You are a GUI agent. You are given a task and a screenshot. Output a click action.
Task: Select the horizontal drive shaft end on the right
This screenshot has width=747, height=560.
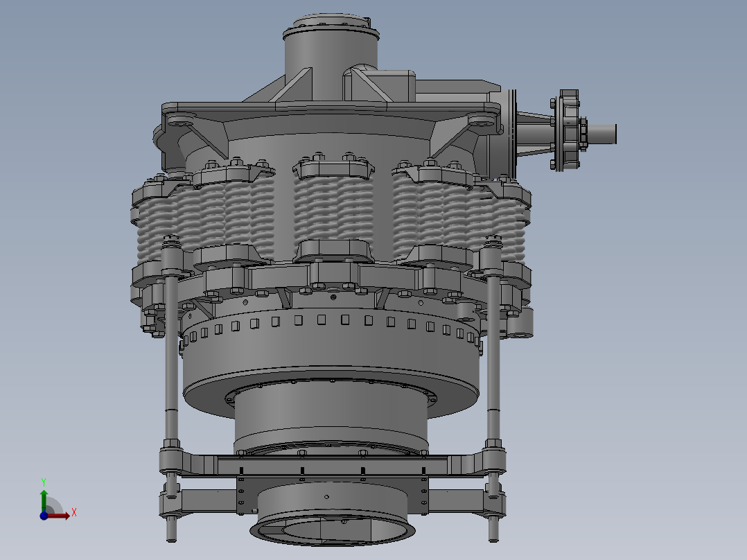[601, 134]
